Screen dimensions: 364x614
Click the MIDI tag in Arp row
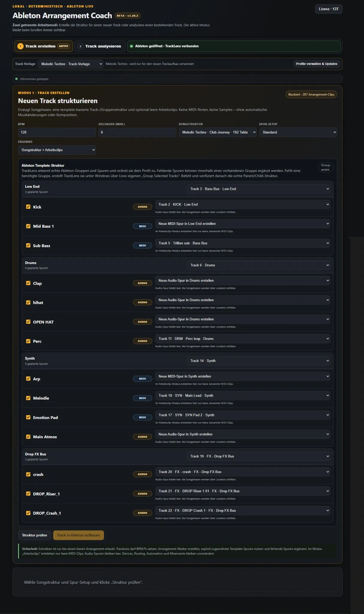tap(143, 379)
